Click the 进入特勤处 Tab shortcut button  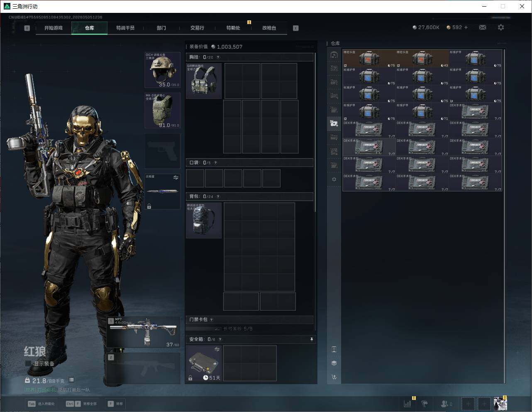pos(41,404)
